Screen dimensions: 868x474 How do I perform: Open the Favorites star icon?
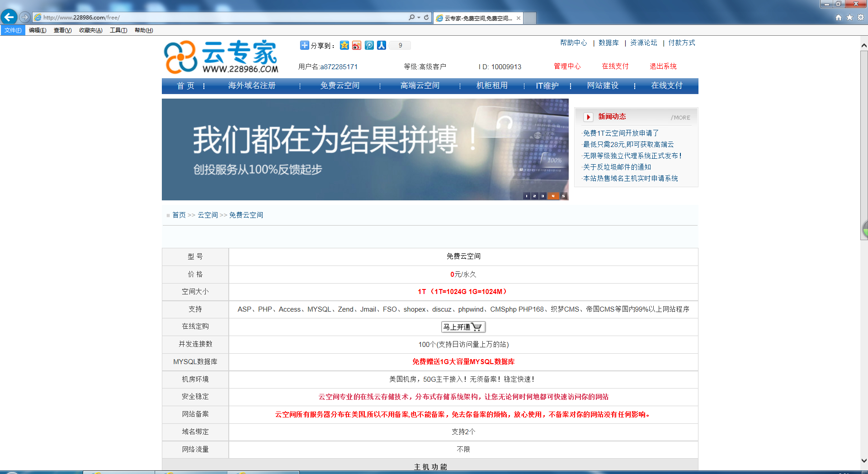coord(849,17)
